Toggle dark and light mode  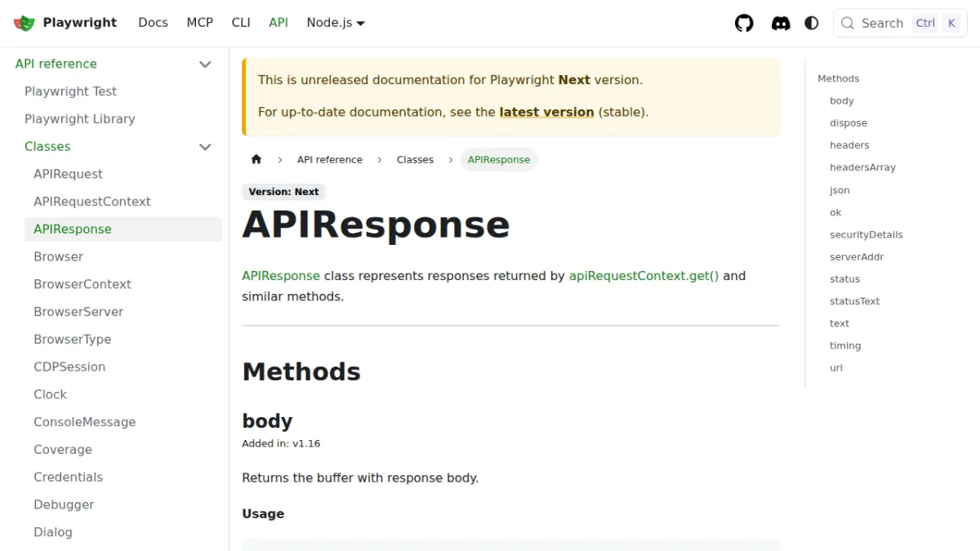pyautogui.click(x=812, y=23)
